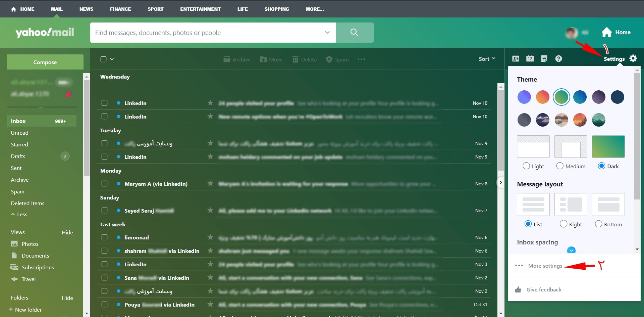644x317 pixels.
Task: Open the Nov 2 Sana via LinkedIn message
Action: 294,278
